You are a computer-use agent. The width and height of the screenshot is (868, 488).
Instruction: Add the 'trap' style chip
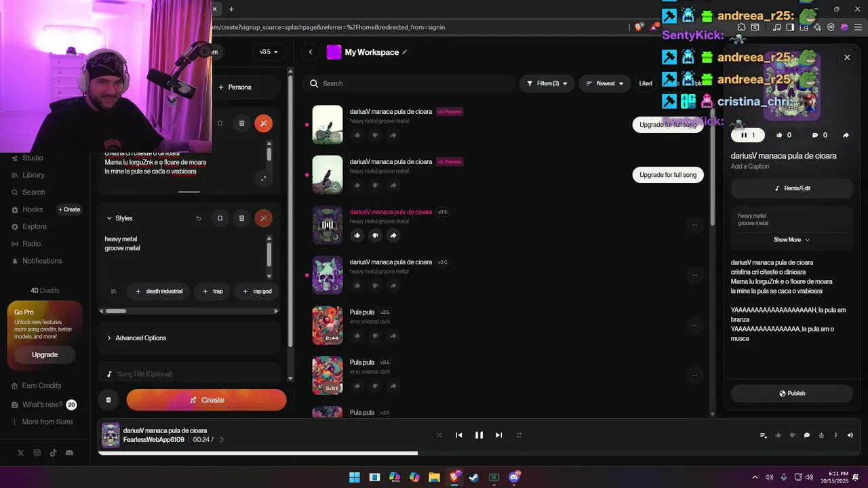[x=212, y=291]
